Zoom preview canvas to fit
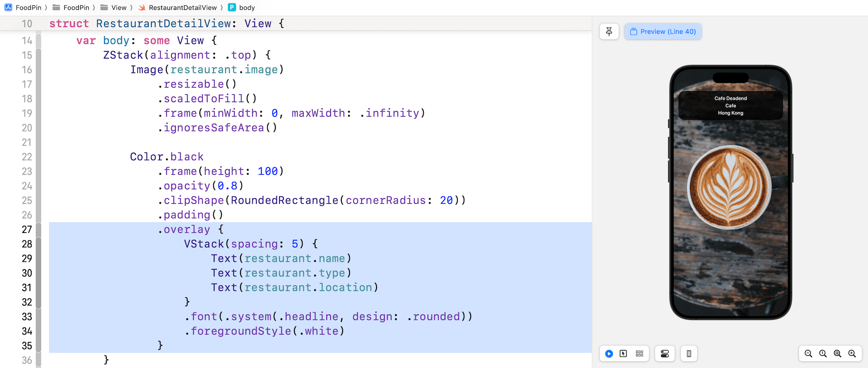This screenshot has width=868, height=368. pos(837,354)
